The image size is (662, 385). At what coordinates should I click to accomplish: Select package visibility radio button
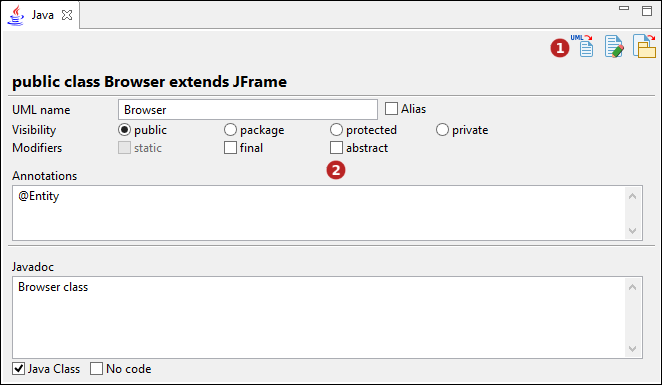[230, 130]
